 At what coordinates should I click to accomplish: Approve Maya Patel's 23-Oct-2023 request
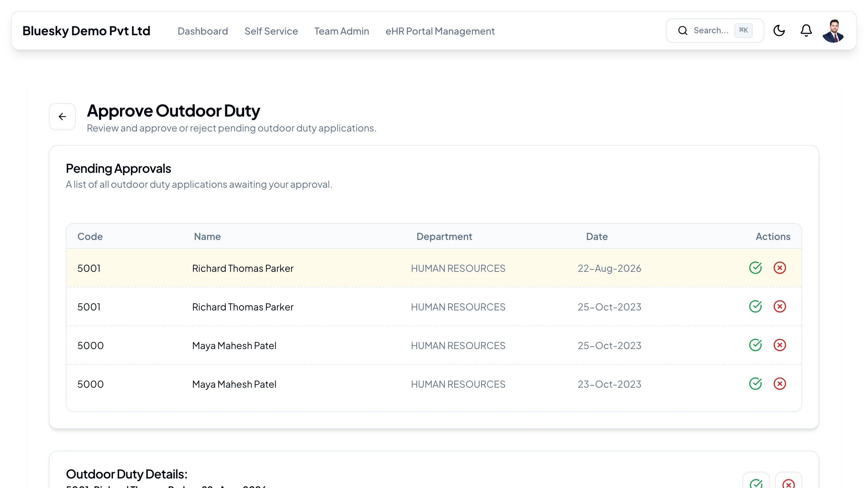click(x=755, y=384)
